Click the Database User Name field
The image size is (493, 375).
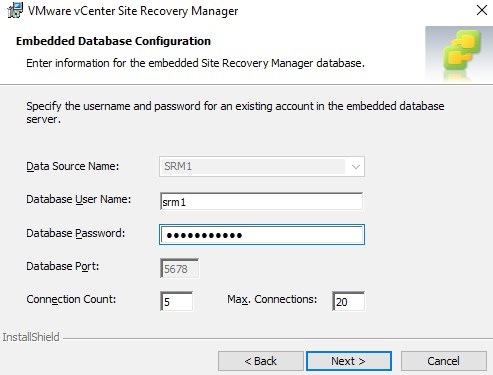(x=262, y=201)
